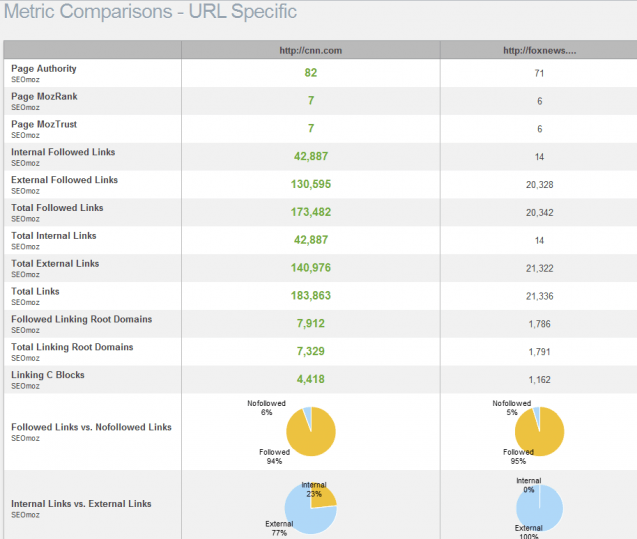This screenshot has height=539, width=637.
Task: Click Fox News pie label Nofollowed 5%
Action: (x=512, y=408)
